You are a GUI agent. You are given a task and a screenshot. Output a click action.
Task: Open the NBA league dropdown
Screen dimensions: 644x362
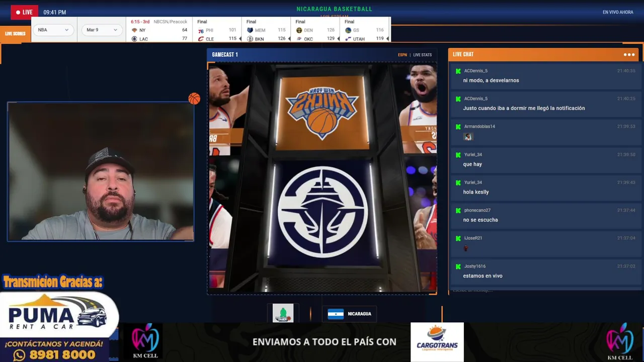(x=53, y=30)
